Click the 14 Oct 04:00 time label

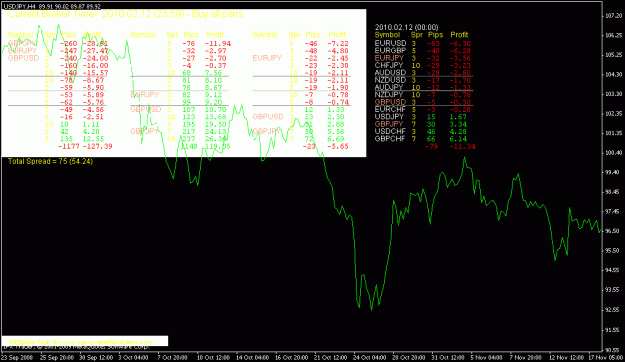253,358
